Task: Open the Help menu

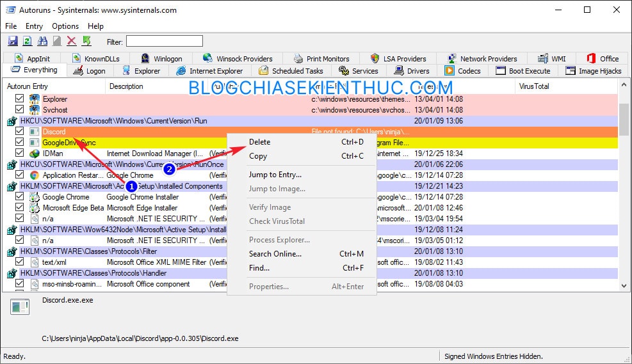Action: tap(95, 26)
